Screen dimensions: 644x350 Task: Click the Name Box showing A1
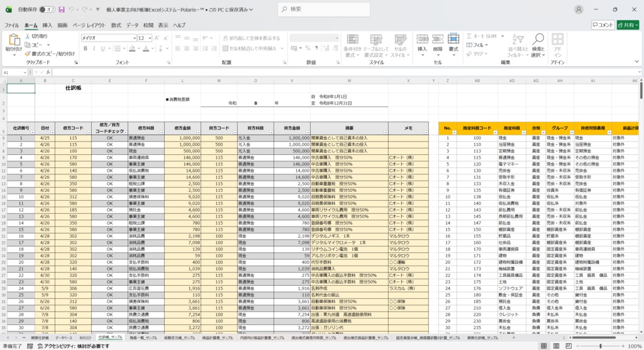click(x=14, y=72)
